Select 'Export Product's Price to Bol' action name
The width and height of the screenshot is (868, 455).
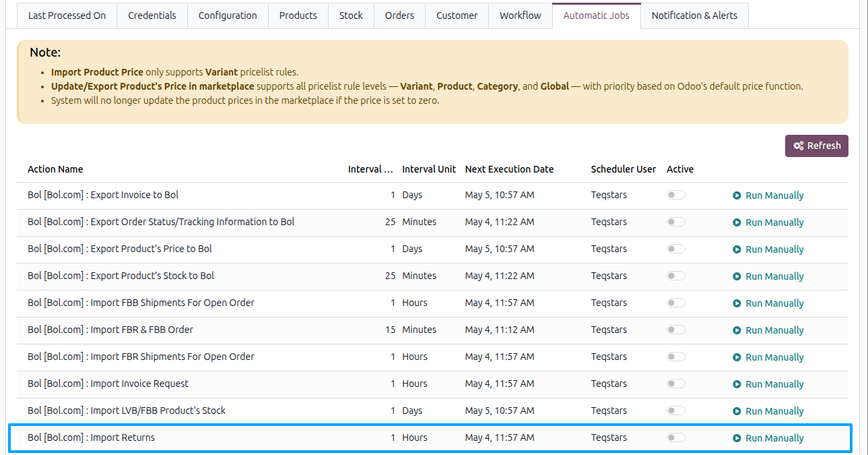point(120,249)
